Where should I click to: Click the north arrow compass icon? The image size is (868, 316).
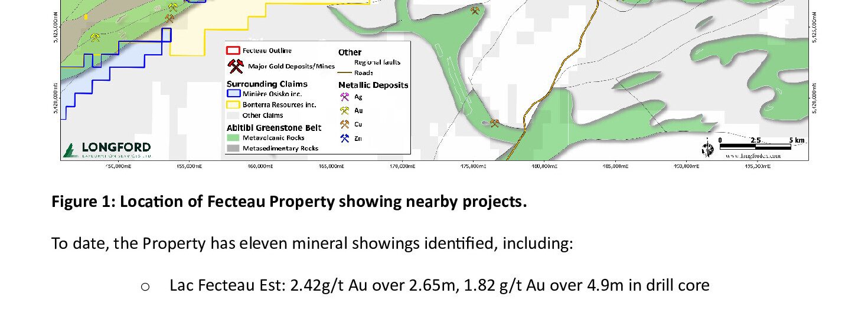pos(707,149)
